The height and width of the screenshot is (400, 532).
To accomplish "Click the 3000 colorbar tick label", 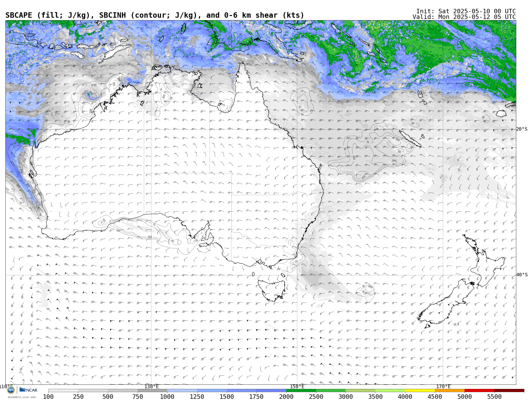I will [346, 397].
